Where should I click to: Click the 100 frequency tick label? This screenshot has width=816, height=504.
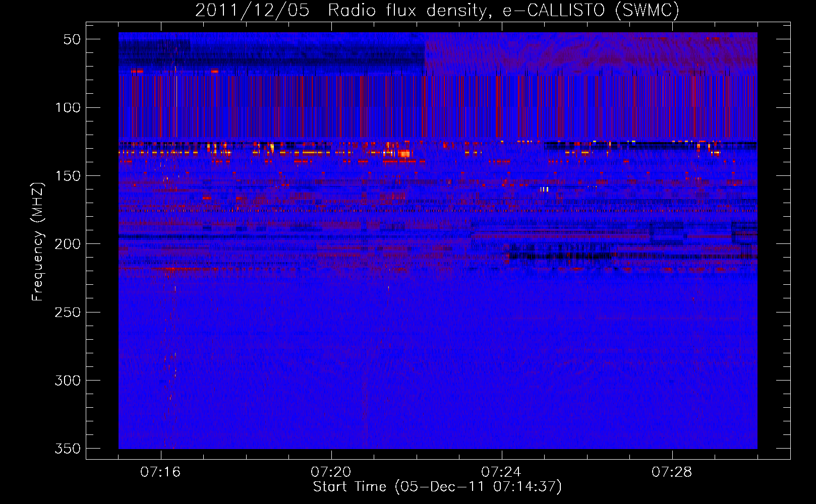pyautogui.click(x=68, y=107)
